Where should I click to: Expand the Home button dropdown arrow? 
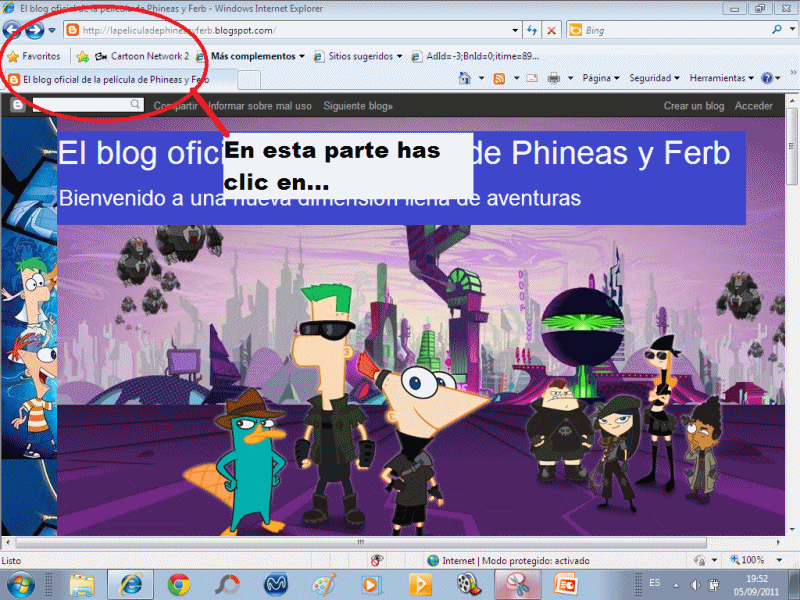[481, 79]
